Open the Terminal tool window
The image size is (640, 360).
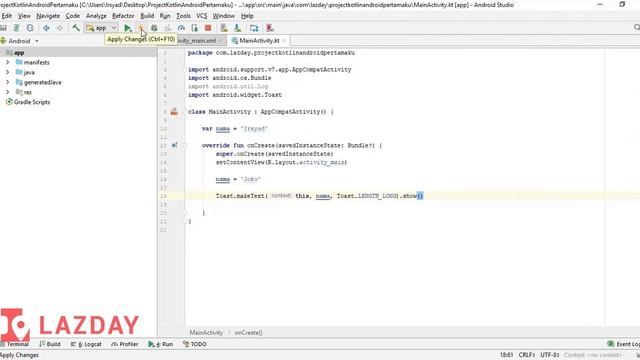15,344
